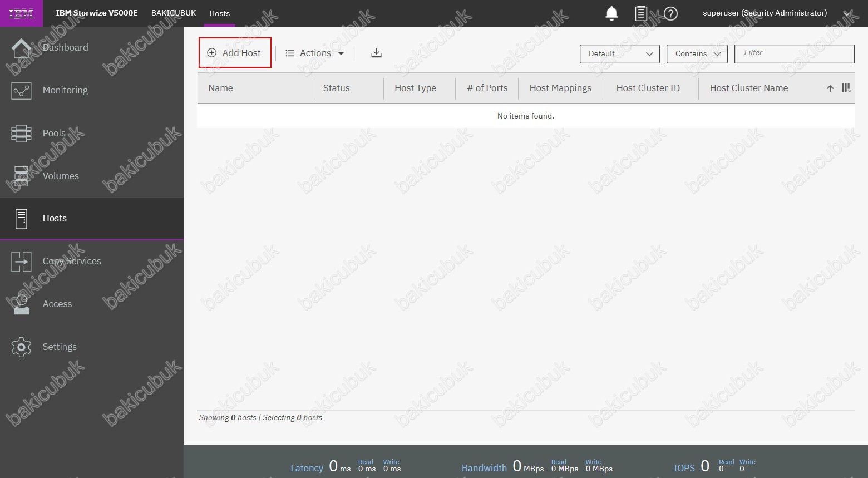Viewport: 868px width, 478px height.
Task: Click the Add Host button
Action: 234,53
